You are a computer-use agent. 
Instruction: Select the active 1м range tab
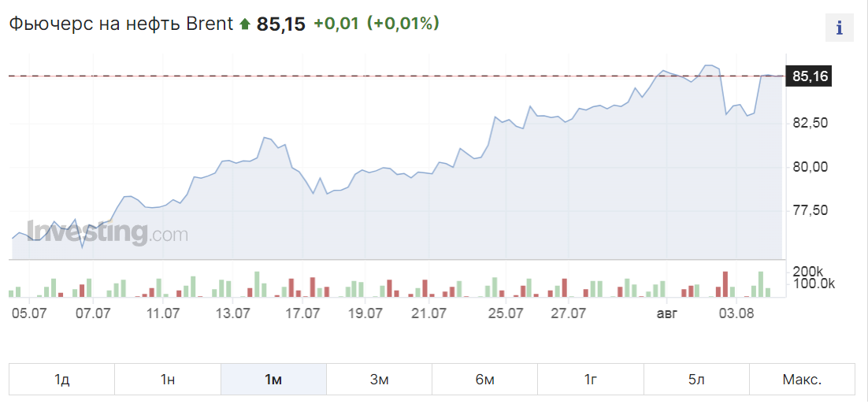273,380
